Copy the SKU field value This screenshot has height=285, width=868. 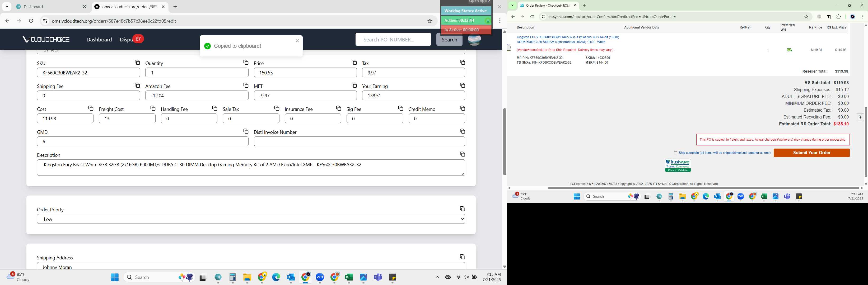coord(137,63)
